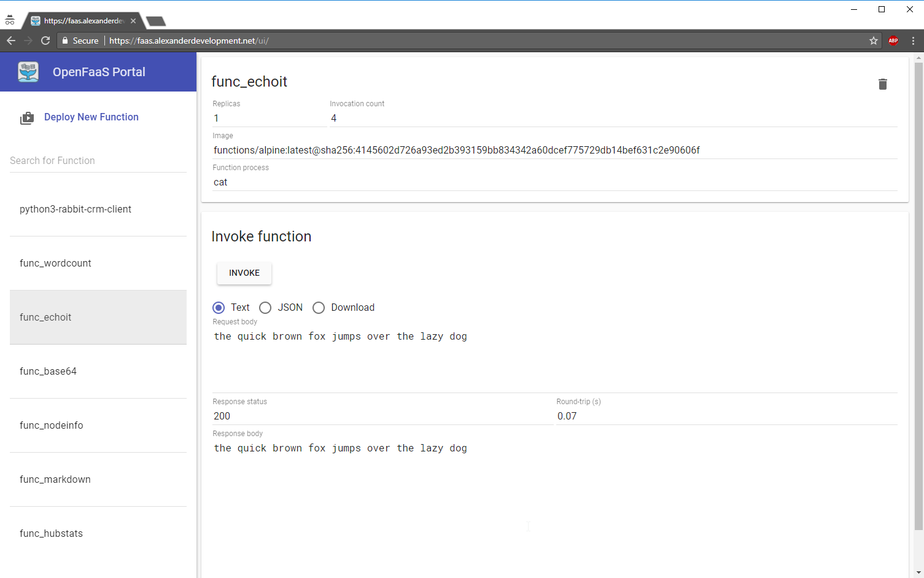Viewport: 924px width, 578px height.
Task: Click into the Search for Function field
Action: (x=98, y=161)
